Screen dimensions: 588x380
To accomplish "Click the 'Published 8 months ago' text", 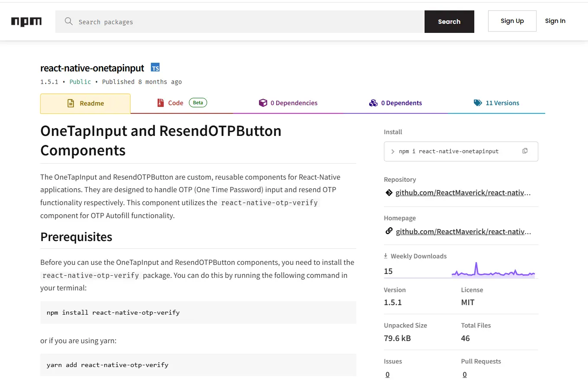I will [142, 82].
